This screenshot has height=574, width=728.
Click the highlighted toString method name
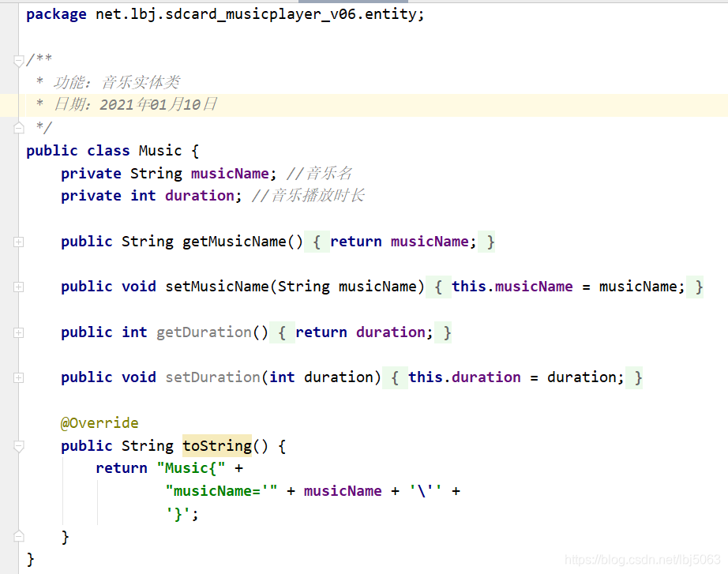pyautogui.click(x=217, y=446)
